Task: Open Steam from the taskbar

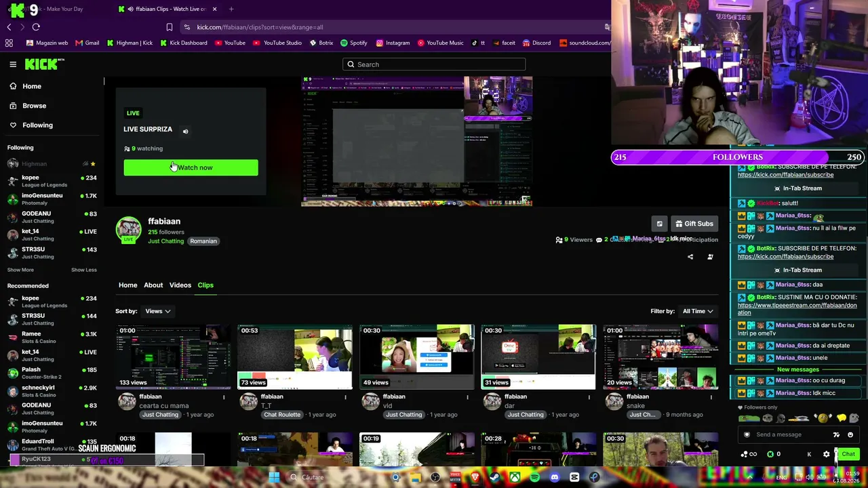Action: tap(494, 477)
